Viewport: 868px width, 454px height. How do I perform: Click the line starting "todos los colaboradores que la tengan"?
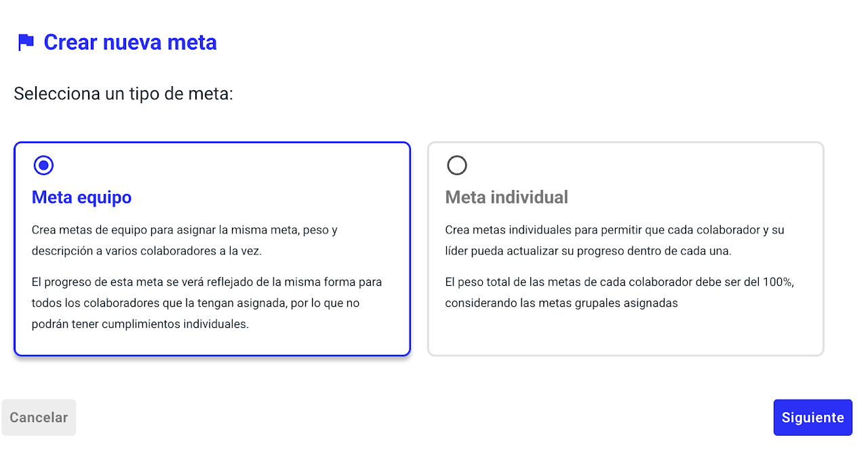[x=197, y=303]
